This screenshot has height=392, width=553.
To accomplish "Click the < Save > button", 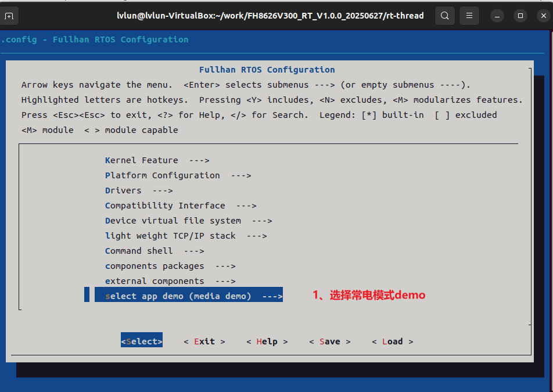I will tap(330, 341).
